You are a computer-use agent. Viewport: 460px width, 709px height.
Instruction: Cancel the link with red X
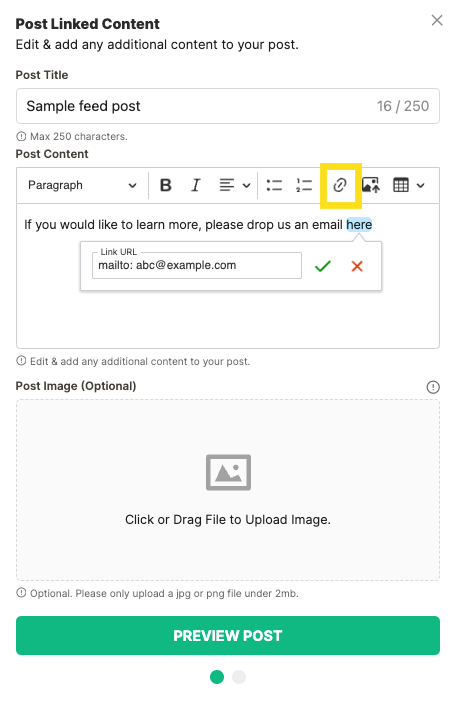[357, 266]
